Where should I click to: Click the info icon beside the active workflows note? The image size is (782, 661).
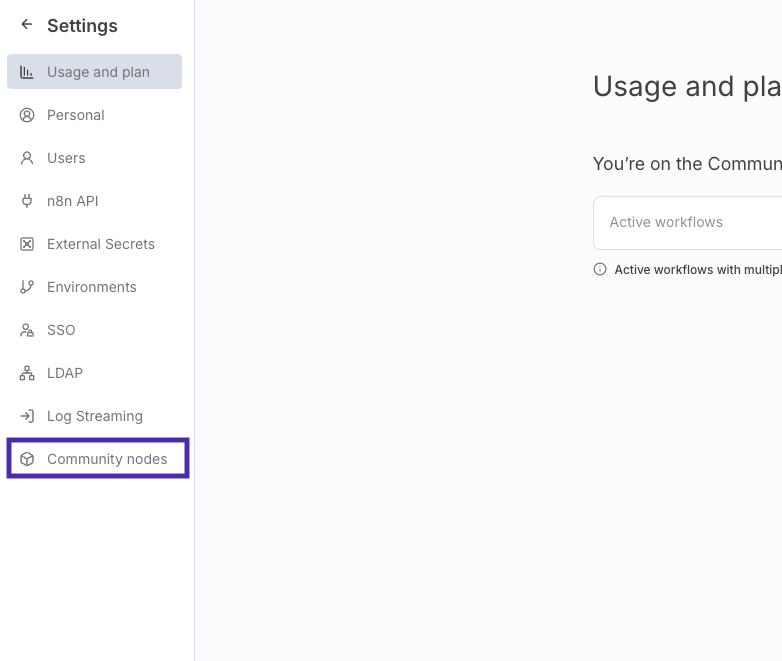point(600,269)
